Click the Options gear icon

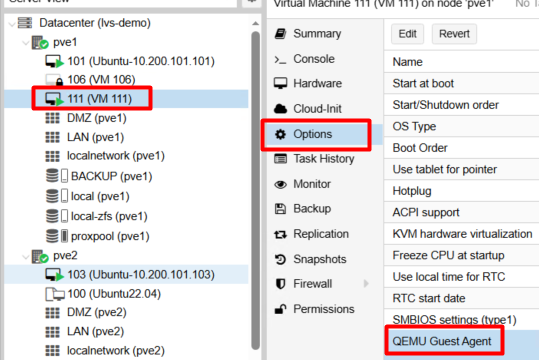pos(280,134)
